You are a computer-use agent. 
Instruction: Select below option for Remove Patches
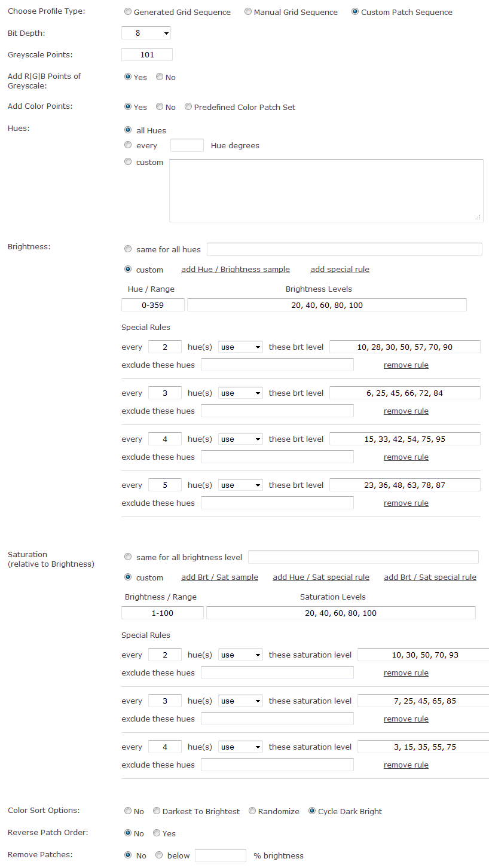(159, 855)
